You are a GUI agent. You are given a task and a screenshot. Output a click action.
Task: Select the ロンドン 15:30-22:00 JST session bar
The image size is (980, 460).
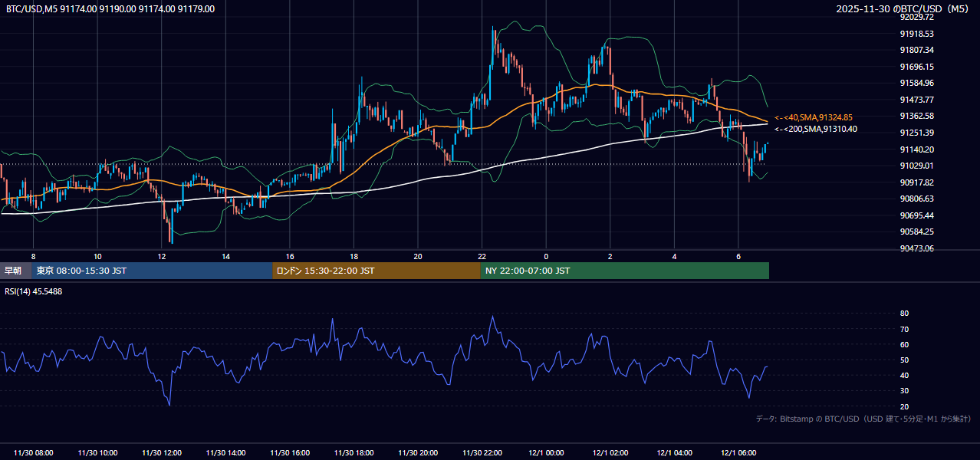point(377,271)
